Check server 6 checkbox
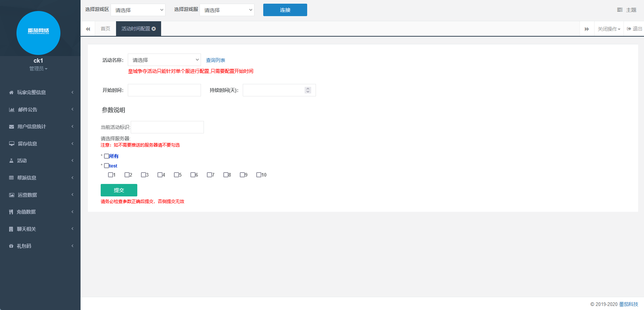The height and width of the screenshot is (310, 644). click(x=193, y=175)
